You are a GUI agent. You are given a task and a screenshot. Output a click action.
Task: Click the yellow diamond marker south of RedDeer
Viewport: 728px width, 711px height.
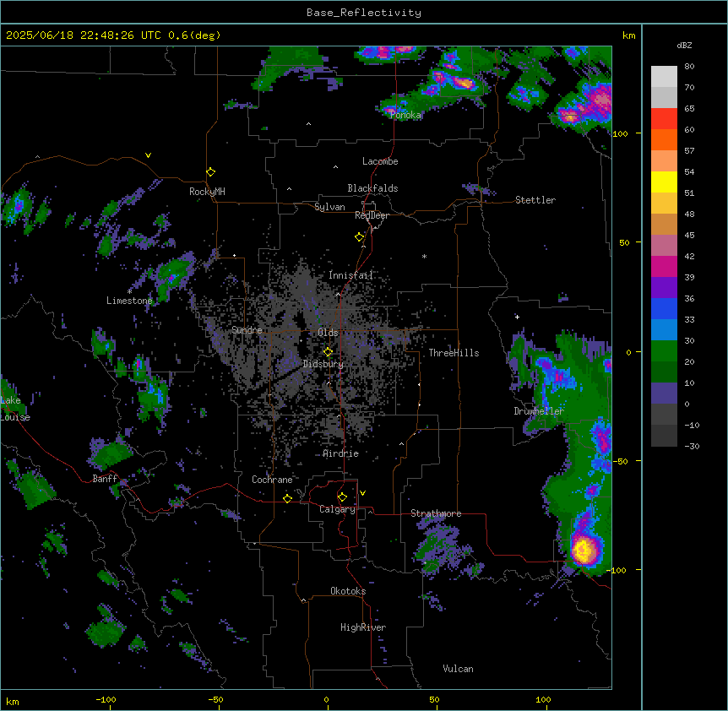click(360, 237)
